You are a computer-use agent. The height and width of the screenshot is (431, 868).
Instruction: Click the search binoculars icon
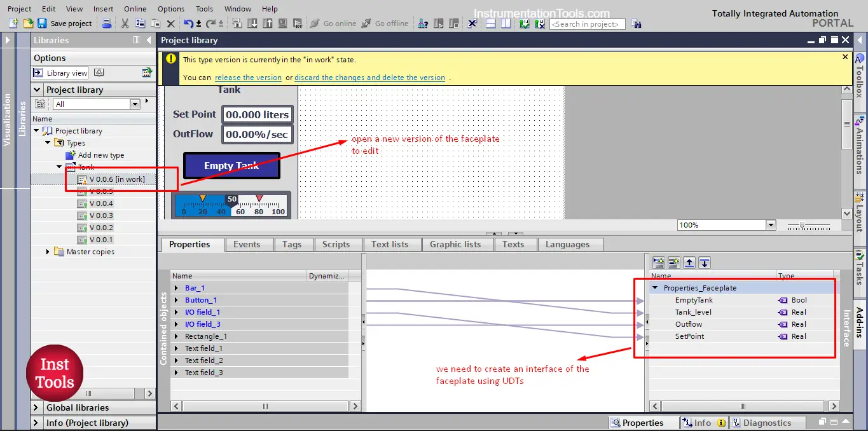636,24
